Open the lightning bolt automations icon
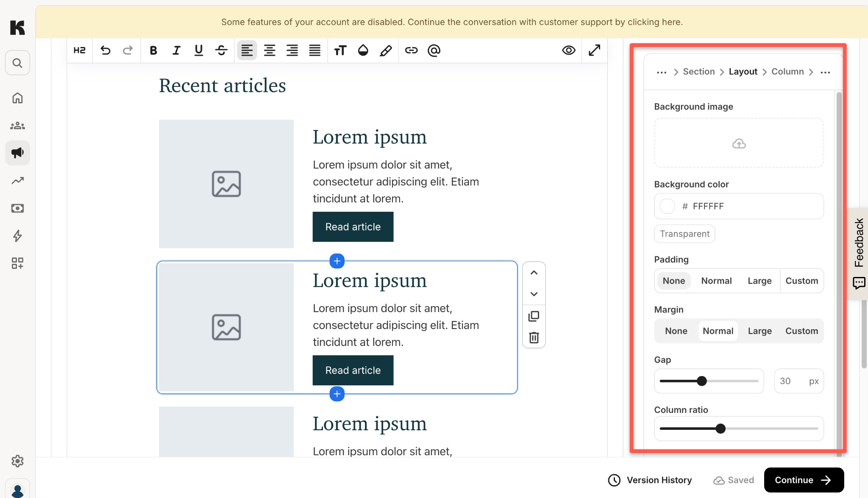The height and width of the screenshot is (498, 868). coord(17,236)
